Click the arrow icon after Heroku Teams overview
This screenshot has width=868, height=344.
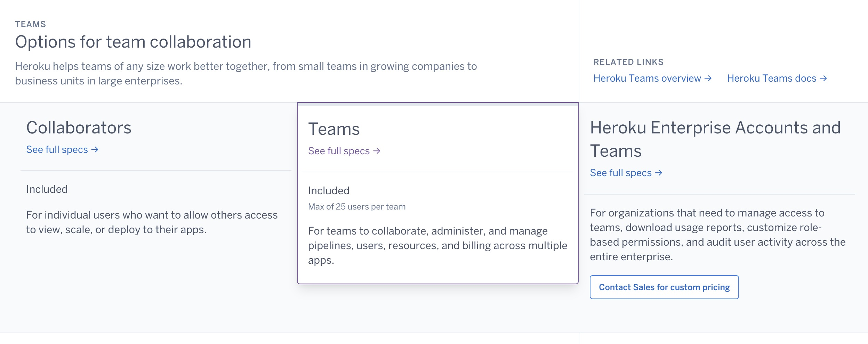pos(708,79)
